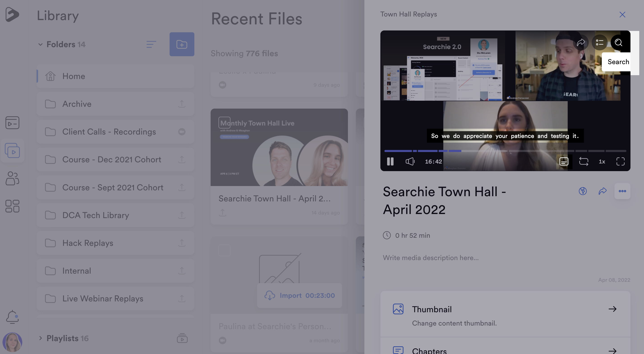This screenshot has height=354, width=644.
Task: Open the Internal folder
Action: click(115, 271)
